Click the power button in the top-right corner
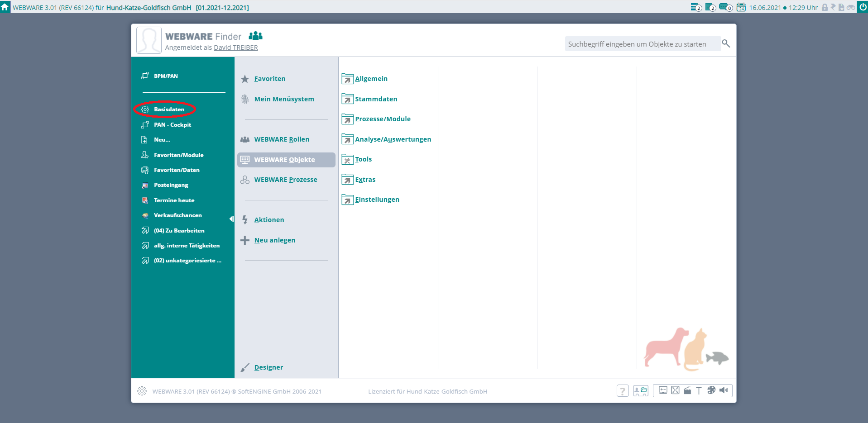Image resolution: width=868 pixels, height=423 pixels. (863, 7)
